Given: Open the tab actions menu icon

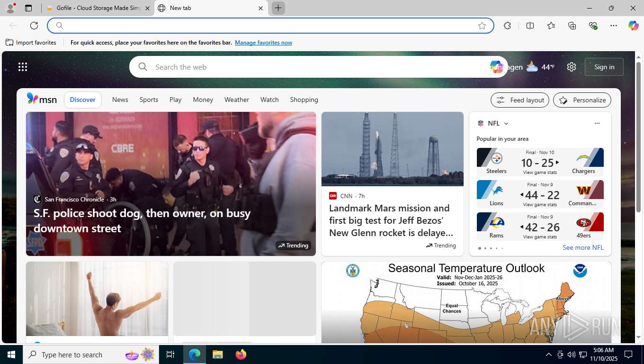Looking at the screenshot, I should coord(28,8).
